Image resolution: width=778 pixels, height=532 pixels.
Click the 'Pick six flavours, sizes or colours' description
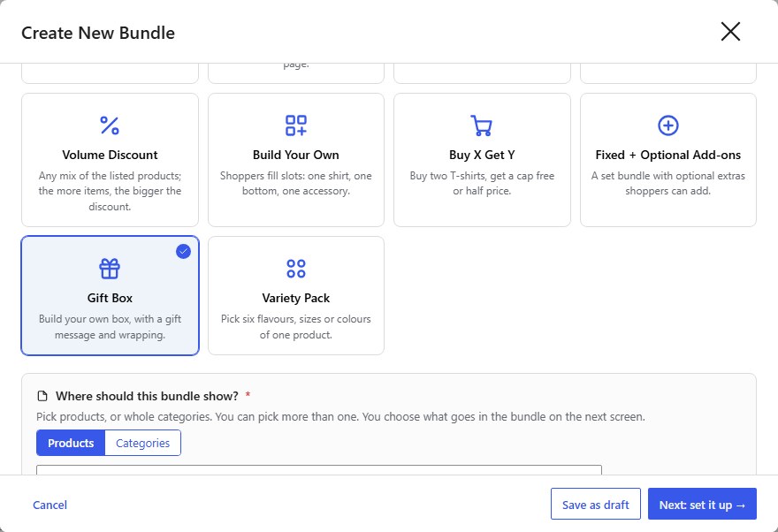coord(295,327)
